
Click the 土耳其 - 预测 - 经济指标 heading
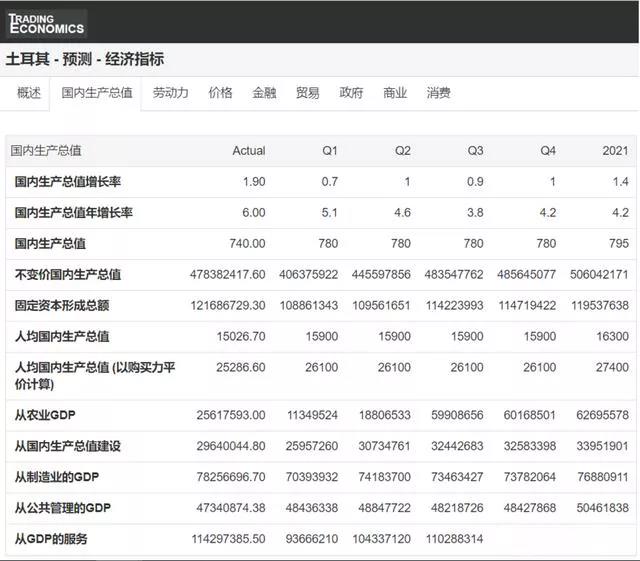85,59
